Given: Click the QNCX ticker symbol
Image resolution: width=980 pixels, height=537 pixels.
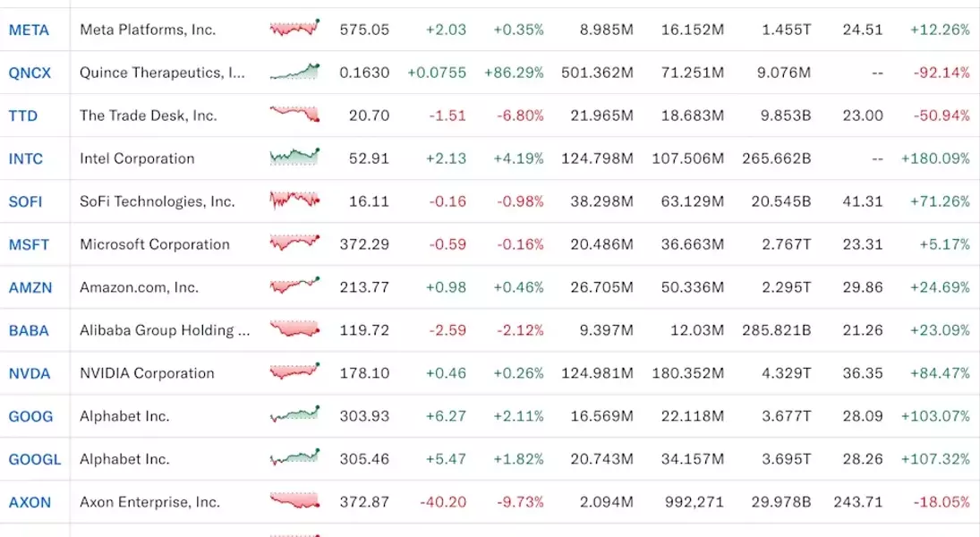Looking at the screenshot, I should point(30,72).
